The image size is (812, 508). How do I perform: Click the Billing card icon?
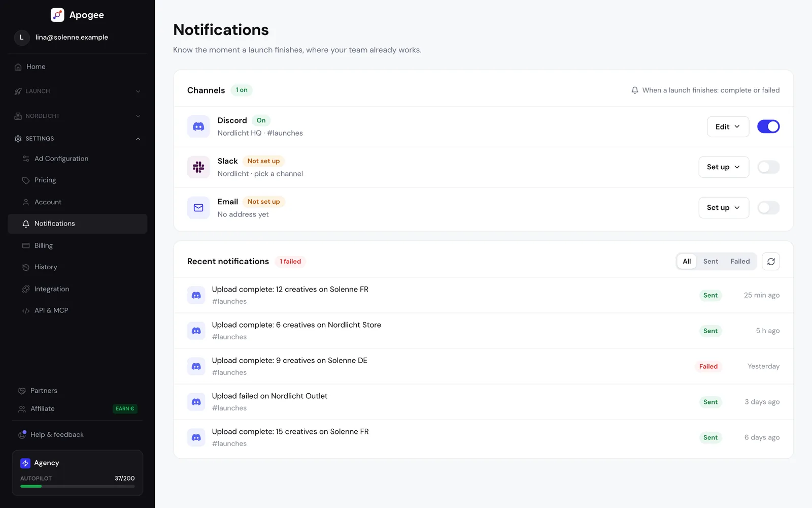(x=26, y=245)
